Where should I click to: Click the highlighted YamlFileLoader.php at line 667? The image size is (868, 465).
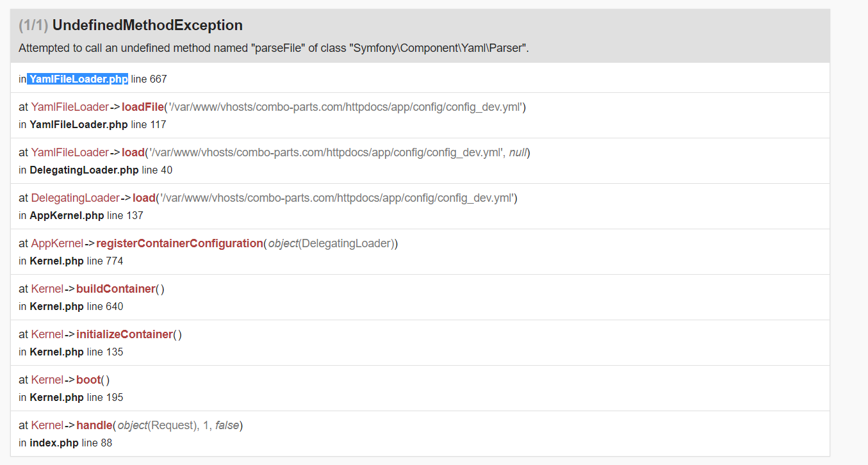(78, 79)
